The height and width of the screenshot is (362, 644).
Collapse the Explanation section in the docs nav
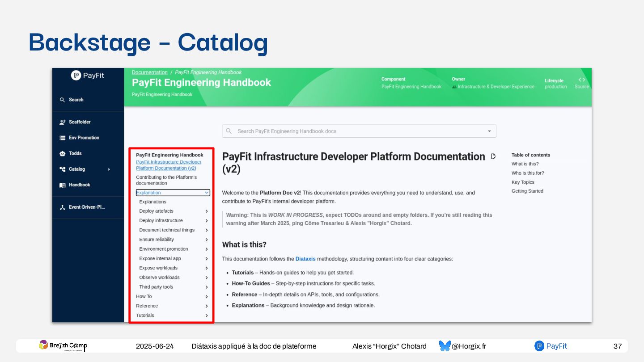pyautogui.click(x=206, y=193)
